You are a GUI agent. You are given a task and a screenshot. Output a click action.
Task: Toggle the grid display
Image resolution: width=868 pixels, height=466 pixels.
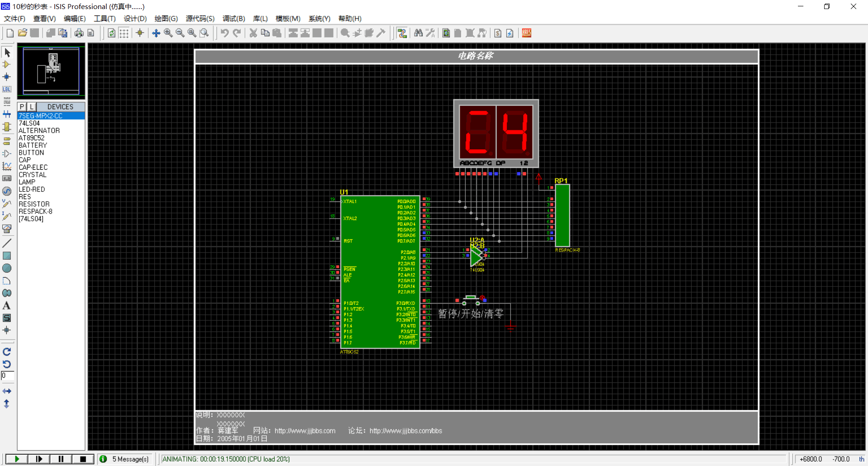tap(123, 33)
